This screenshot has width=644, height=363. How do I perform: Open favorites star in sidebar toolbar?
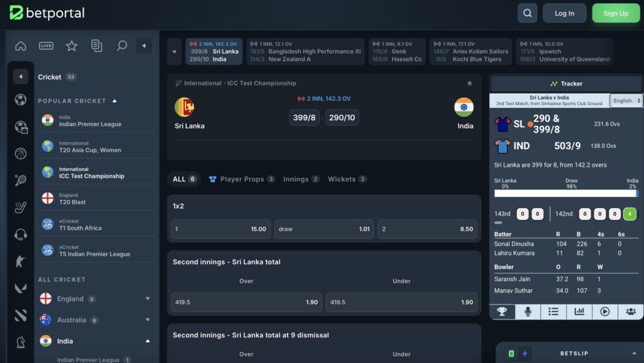72,45
